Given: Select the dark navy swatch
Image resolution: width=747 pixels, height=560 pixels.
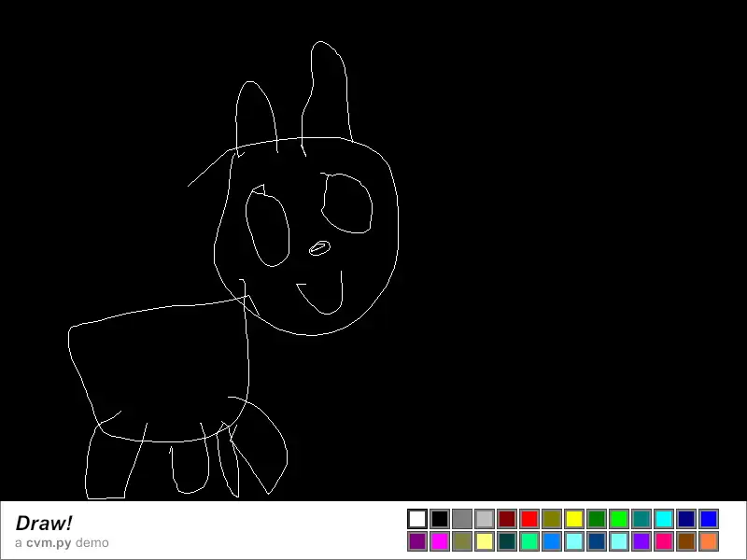Looking at the screenshot, I should pos(686,519).
